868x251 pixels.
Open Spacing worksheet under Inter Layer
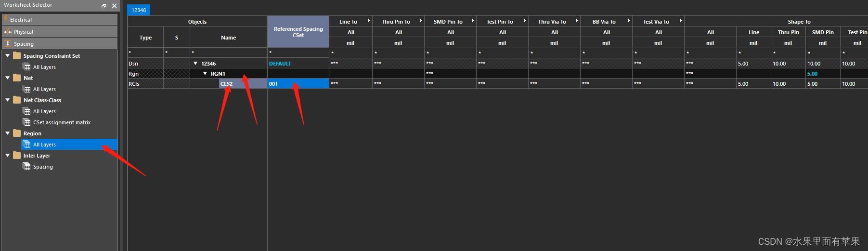(x=43, y=167)
